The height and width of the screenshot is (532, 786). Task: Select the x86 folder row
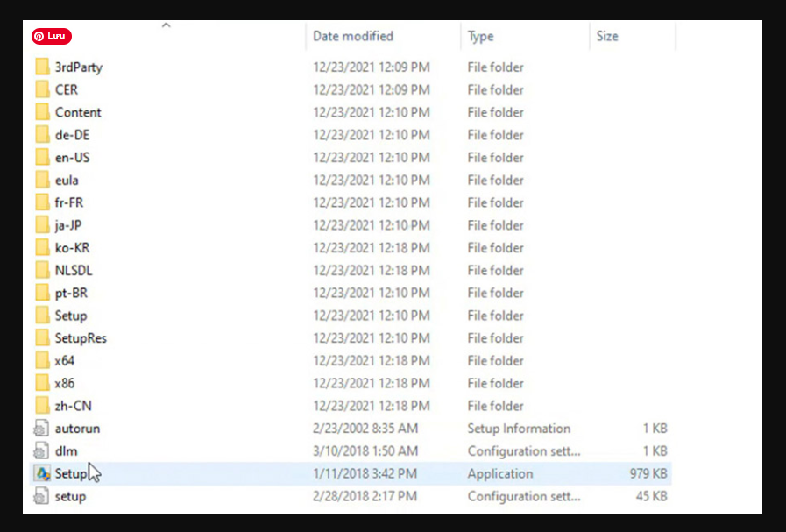pyautogui.click(x=65, y=383)
